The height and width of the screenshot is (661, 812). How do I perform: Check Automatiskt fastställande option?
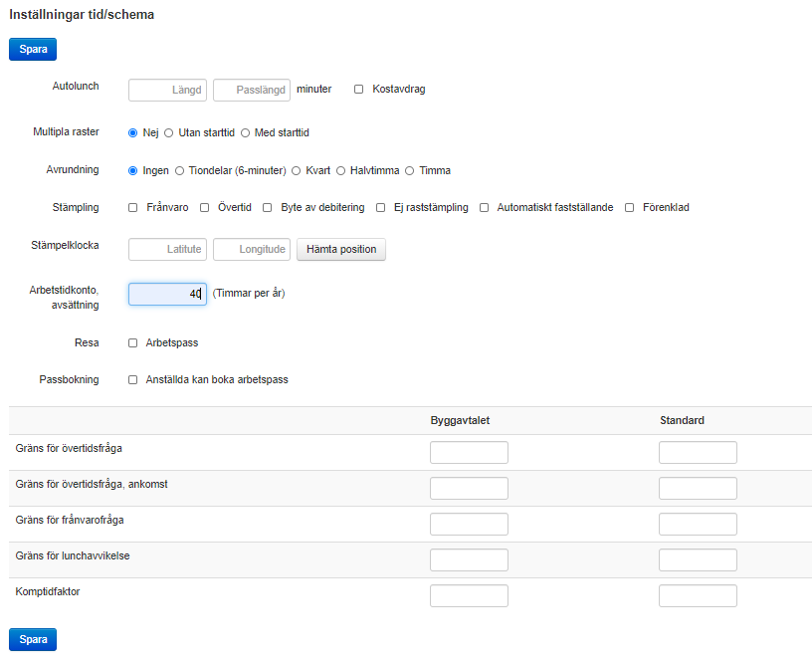[x=485, y=208]
